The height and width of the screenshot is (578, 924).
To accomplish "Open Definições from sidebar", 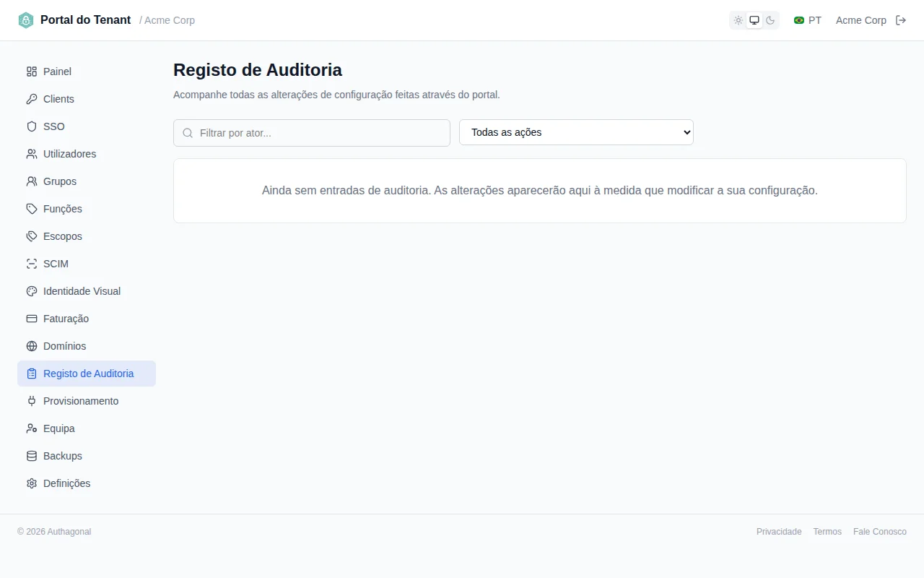I will tap(87, 483).
